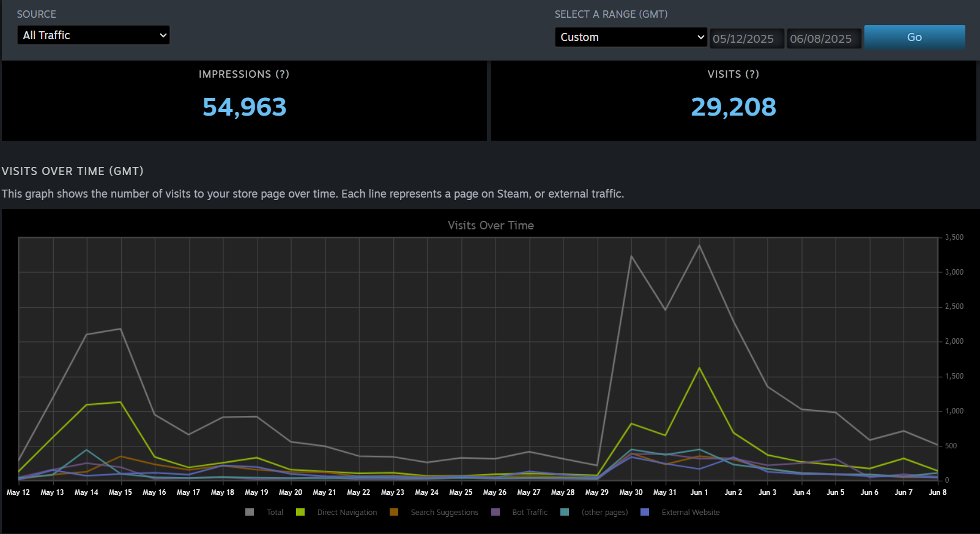Click the start date field 05/12/2025
This screenshot has height=534, width=980.
click(x=746, y=39)
